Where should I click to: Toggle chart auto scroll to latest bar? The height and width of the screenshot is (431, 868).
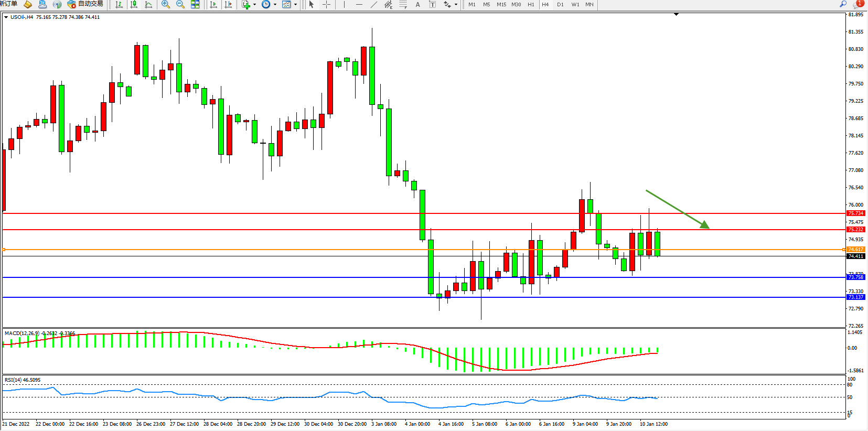pyautogui.click(x=213, y=5)
